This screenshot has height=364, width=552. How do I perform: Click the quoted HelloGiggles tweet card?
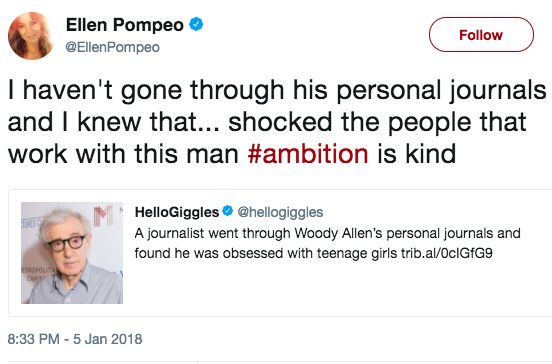[280, 253]
